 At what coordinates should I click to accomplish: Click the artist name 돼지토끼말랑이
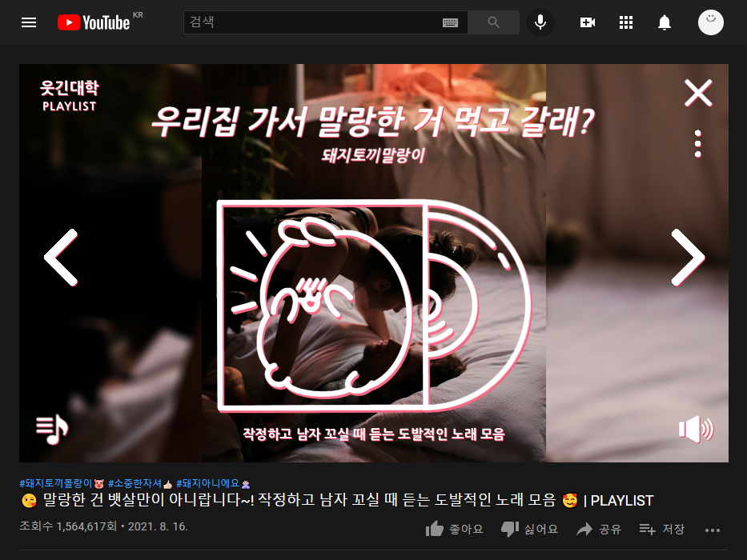click(x=373, y=155)
